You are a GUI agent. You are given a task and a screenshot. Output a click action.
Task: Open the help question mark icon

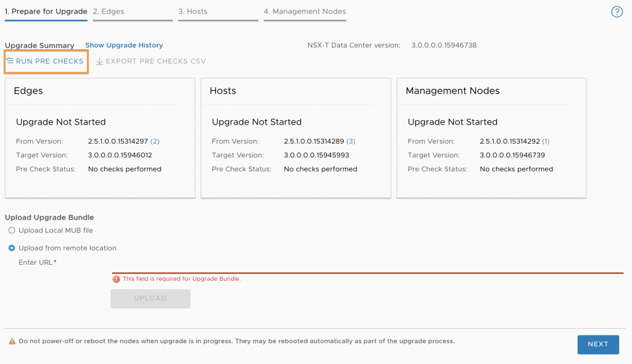(617, 12)
